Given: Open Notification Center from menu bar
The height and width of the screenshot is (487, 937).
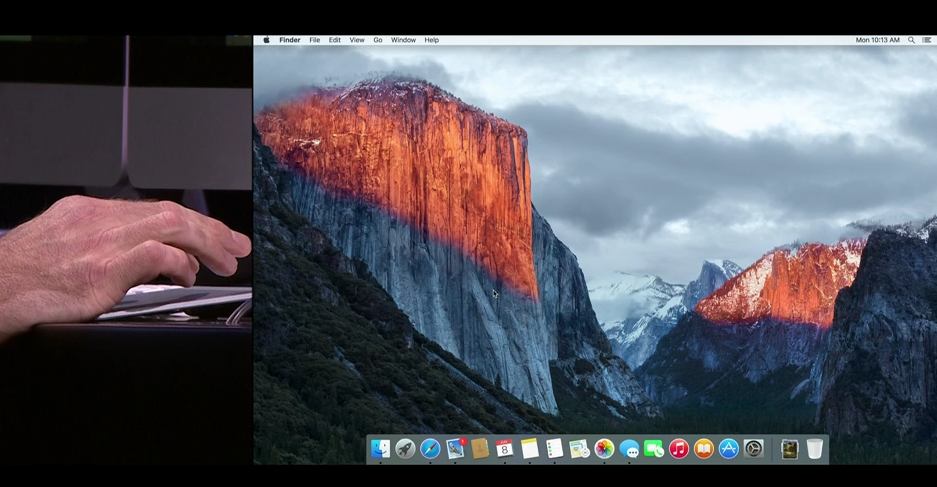Looking at the screenshot, I should 926,40.
